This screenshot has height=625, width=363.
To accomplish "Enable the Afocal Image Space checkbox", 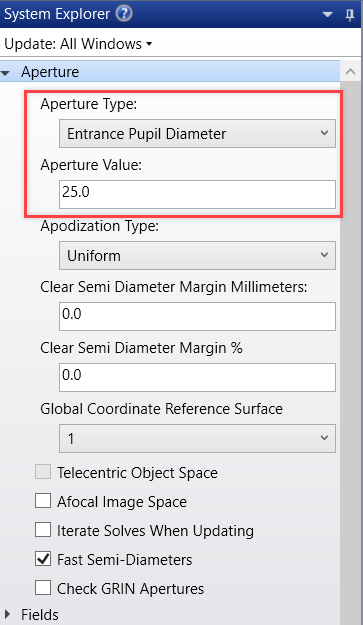I will coord(43,501).
